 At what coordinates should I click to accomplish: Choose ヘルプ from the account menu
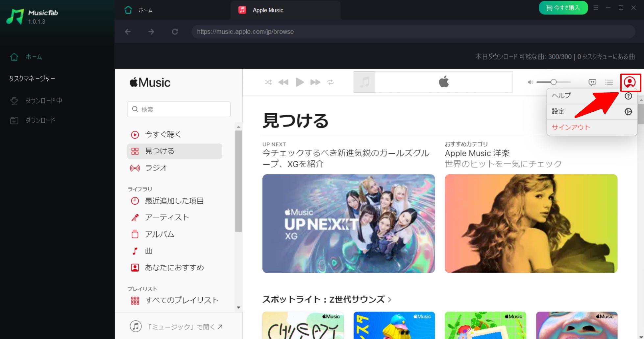(592, 96)
